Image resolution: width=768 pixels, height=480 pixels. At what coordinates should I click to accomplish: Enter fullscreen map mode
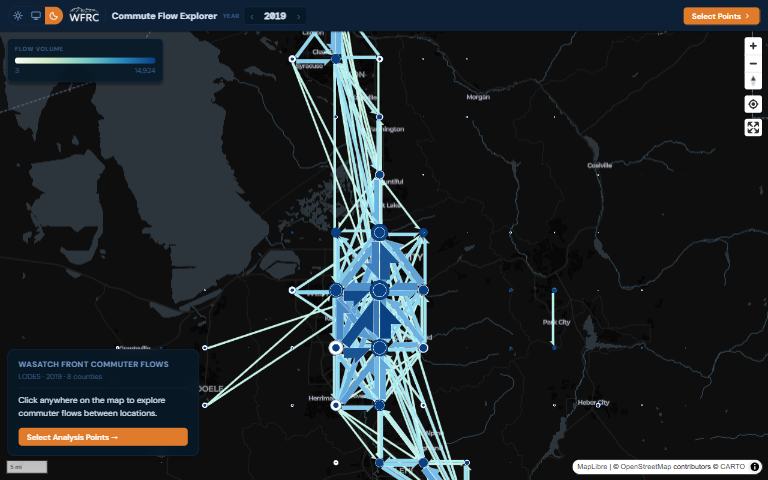753,128
